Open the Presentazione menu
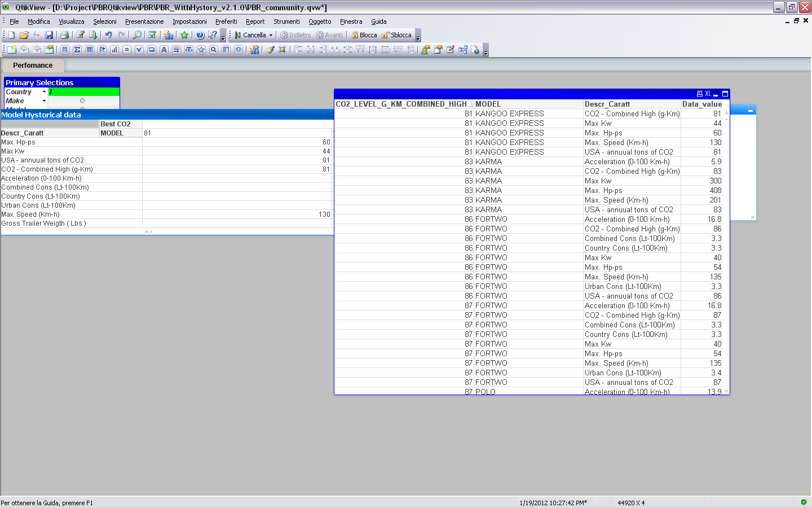This screenshot has height=508, width=812. click(144, 21)
